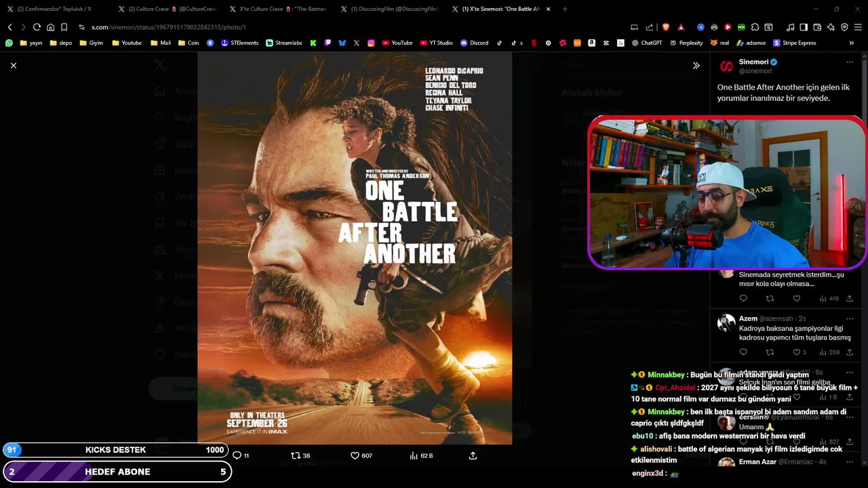Viewport: 868px width, 488px height.
Task: Open site settings icon in address bar
Action: pyautogui.click(x=81, y=27)
